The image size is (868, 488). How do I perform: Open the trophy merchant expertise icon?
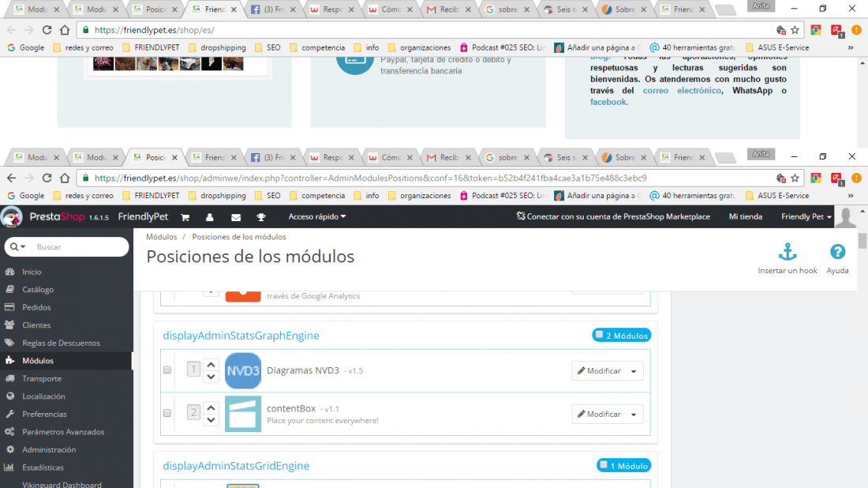pos(260,217)
